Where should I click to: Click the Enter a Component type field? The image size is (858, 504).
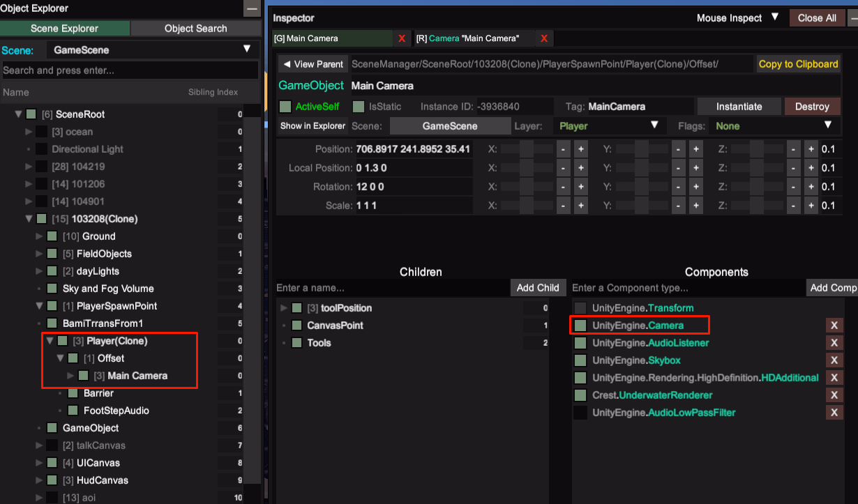pyautogui.click(x=688, y=288)
